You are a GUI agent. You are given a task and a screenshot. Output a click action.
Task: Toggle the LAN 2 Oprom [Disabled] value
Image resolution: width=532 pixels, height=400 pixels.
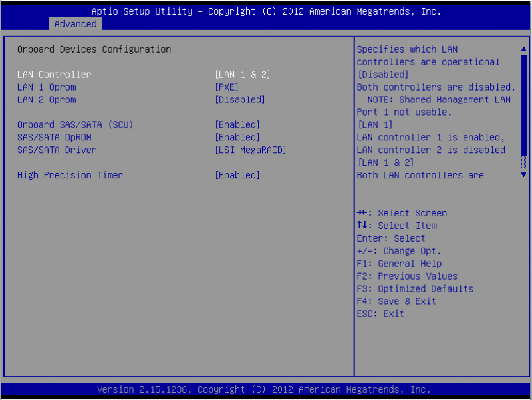pos(240,100)
